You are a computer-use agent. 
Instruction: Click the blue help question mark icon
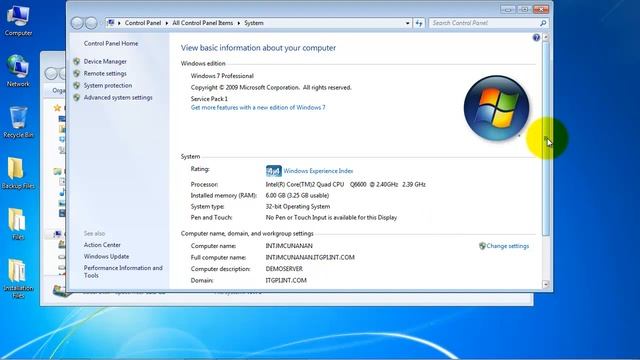[536, 38]
